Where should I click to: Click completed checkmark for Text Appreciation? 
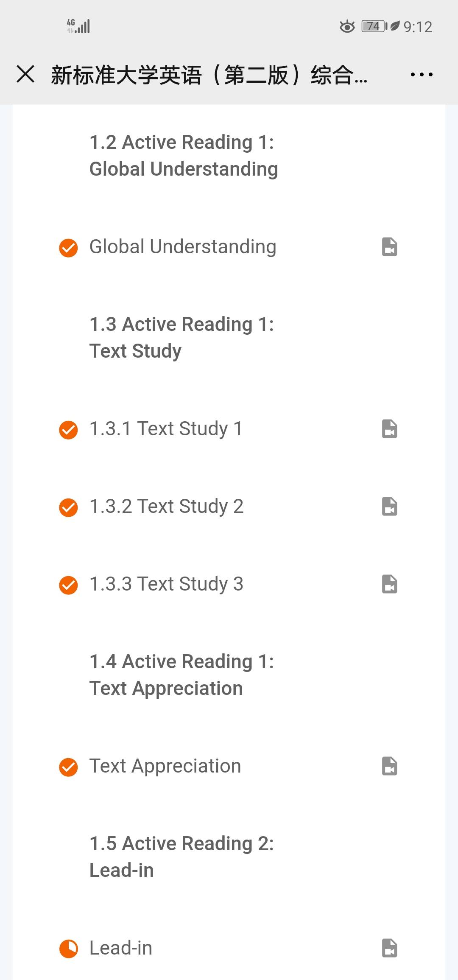tap(68, 767)
